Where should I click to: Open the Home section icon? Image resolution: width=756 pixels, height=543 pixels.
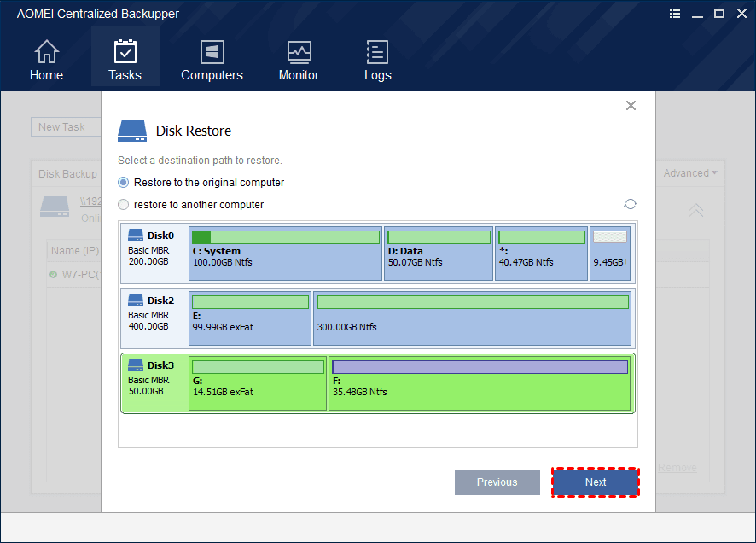[x=46, y=53]
